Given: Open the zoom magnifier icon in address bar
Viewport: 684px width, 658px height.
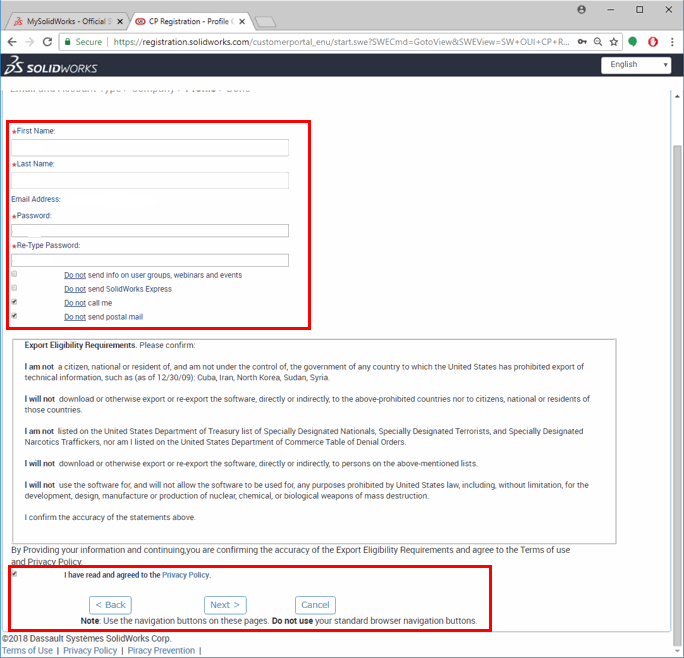Looking at the screenshot, I should [x=596, y=42].
